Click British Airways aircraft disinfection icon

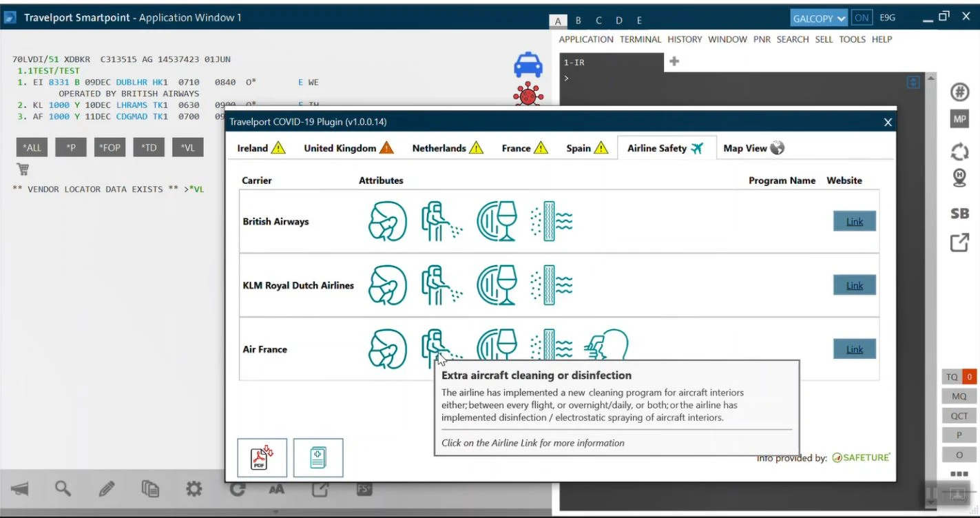pyautogui.click(x=441, y=222)
